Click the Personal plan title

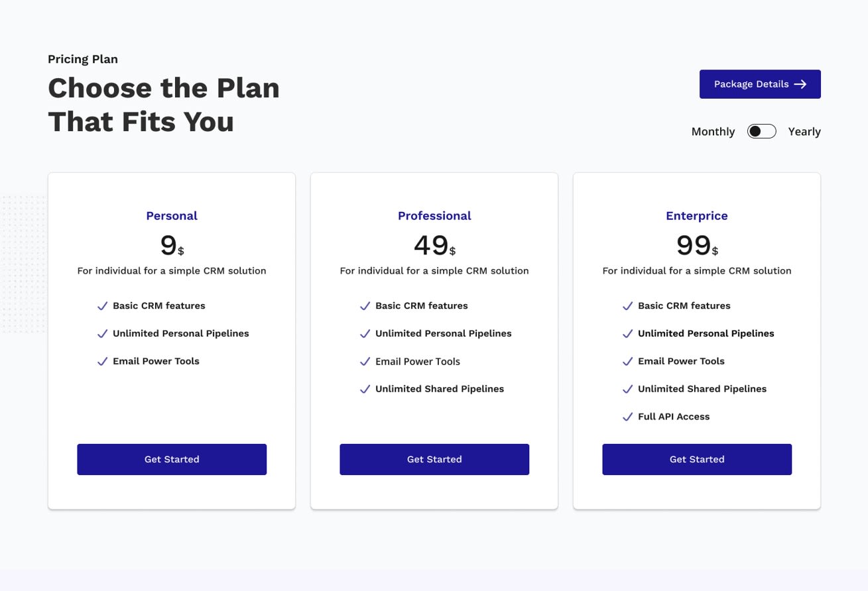click(172, 216)
